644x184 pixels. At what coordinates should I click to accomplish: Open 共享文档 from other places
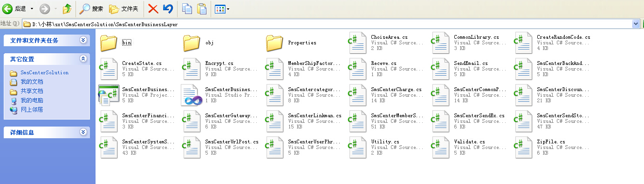tap(32, 91)
